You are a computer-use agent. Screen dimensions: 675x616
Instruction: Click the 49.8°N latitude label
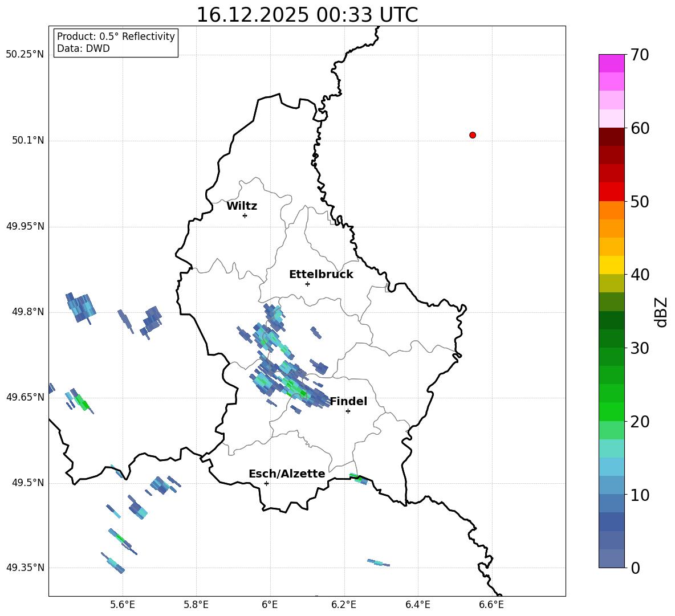pos(28,312)
